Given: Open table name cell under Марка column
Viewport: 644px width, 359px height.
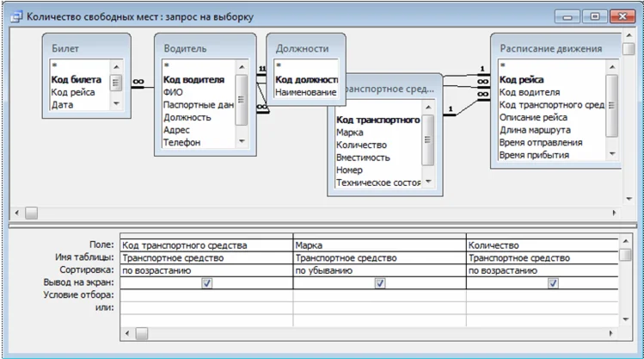Looking at the screenshot, I should point(378,257).
